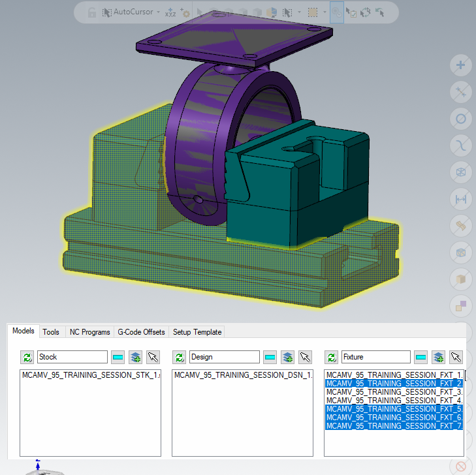Image resolution: width=476 pixels, height=475 pixels.
Task: Open the G-Code Offsets tab
Action: 141,332
